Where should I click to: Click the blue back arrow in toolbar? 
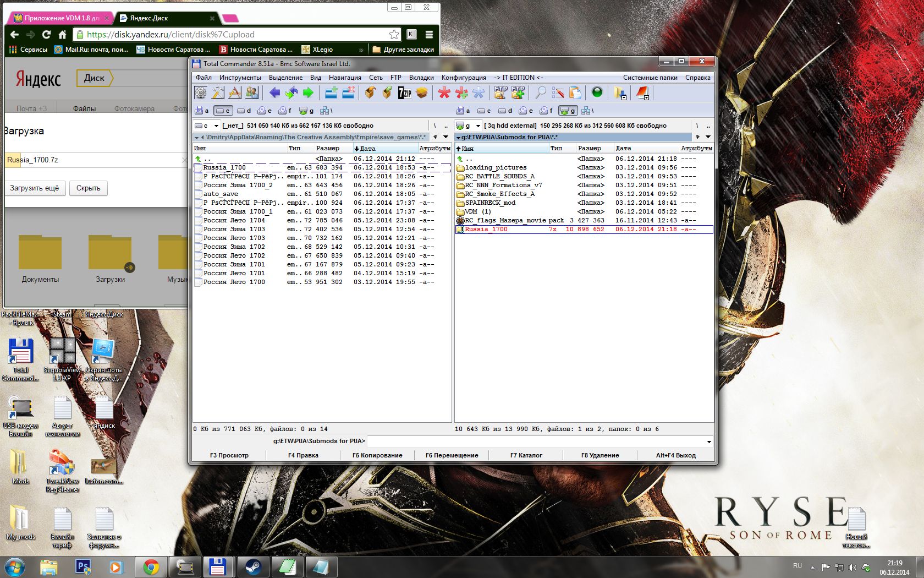coord(275,93)
